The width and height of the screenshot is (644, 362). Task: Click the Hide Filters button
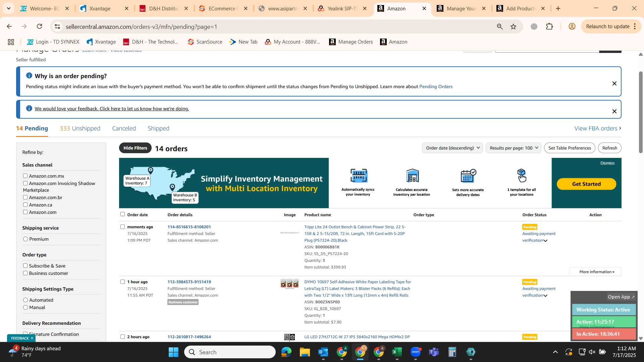click(x=135, y=148)
